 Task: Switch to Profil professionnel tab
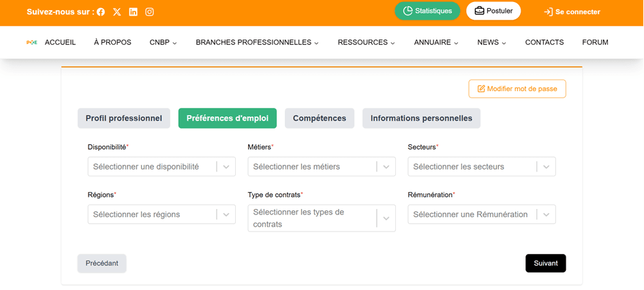click(x=123, y=118)
